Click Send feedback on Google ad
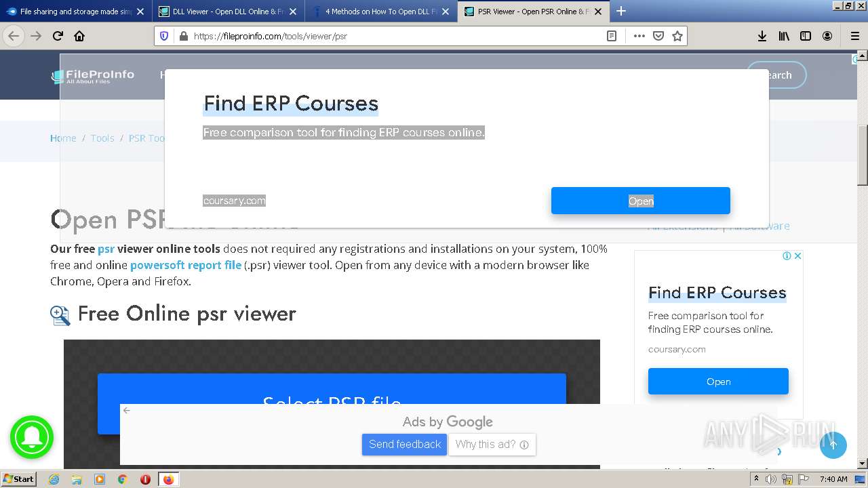The height and width of the screenshot is (488, 868). click(x=405, y=445)
